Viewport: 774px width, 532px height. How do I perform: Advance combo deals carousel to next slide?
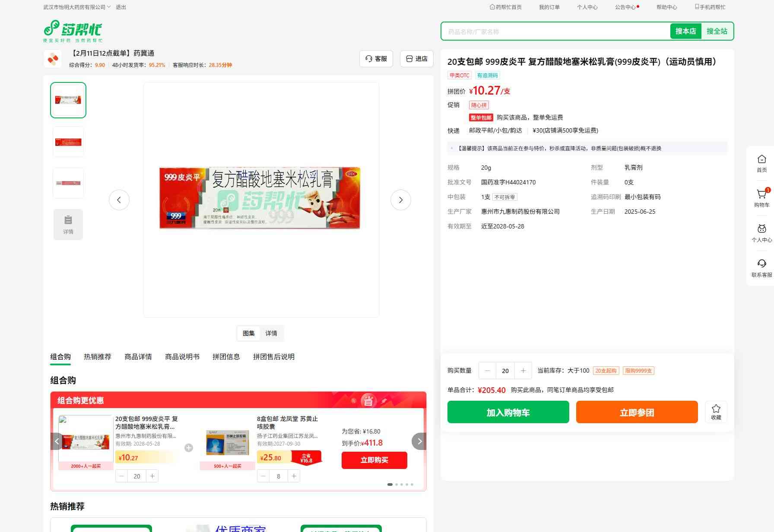tap(419, 441)
